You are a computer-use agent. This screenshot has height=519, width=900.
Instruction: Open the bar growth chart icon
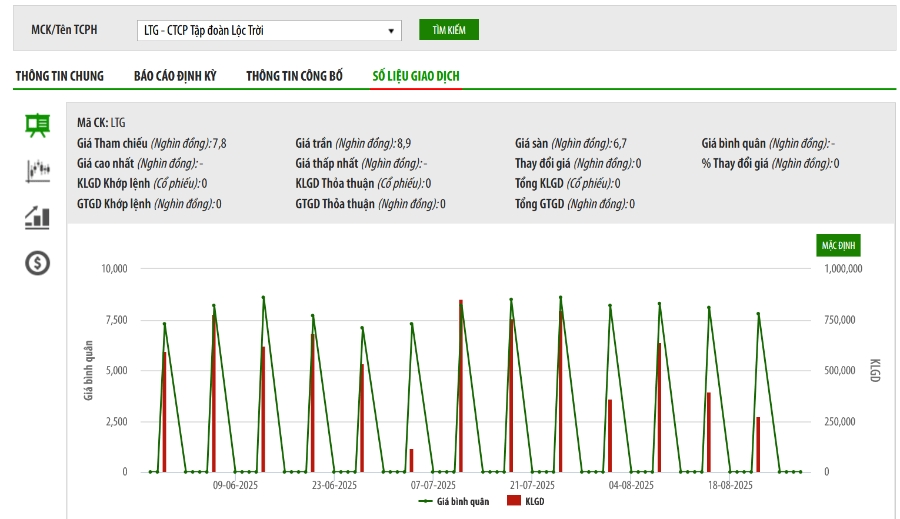point(37,218)
